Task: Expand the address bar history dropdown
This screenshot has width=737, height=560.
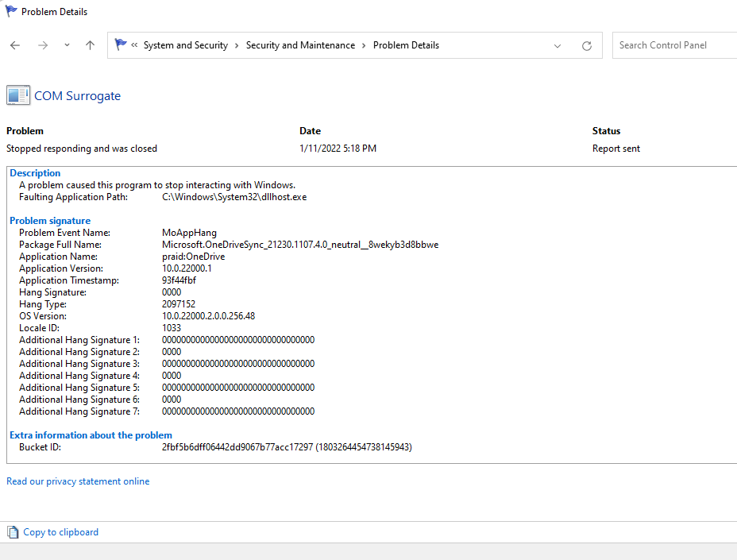Action: [558, 45]
